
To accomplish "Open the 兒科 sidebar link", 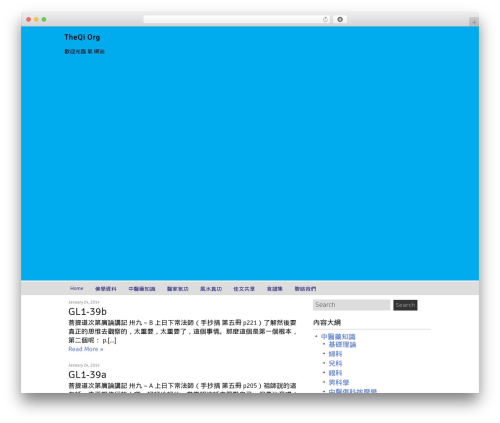I will tap(335, 363).
